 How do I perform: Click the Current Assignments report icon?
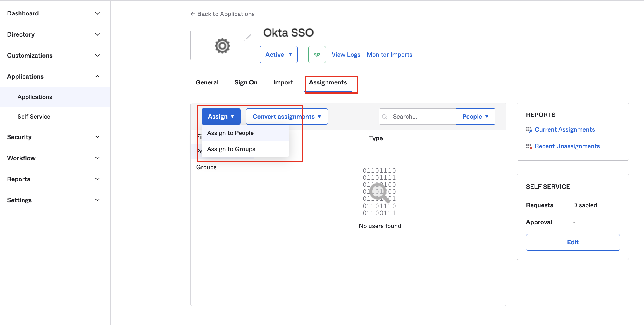[529, 129]
